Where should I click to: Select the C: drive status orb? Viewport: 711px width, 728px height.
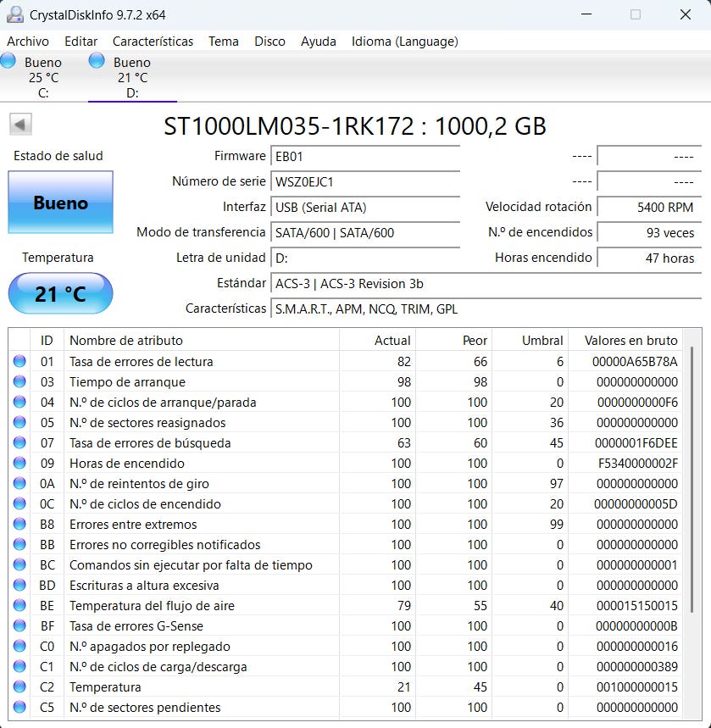(x=8, y=61)
